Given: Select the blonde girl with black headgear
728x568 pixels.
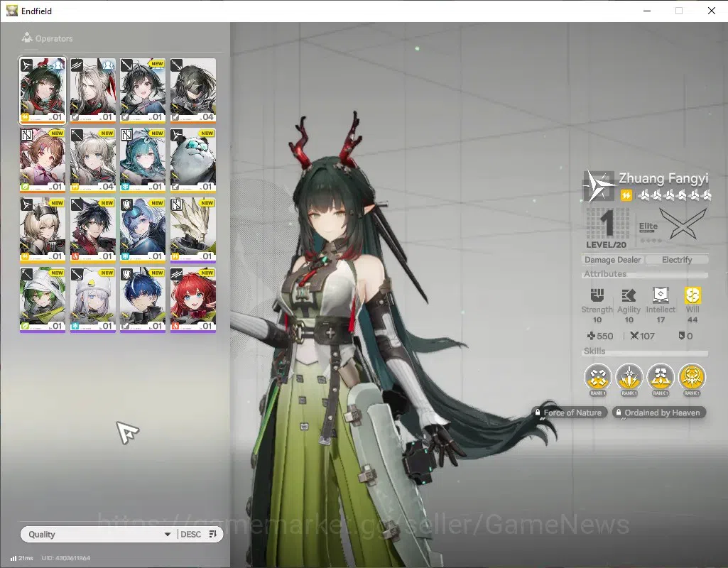Looking at the screenshot, I should point(43,230).
